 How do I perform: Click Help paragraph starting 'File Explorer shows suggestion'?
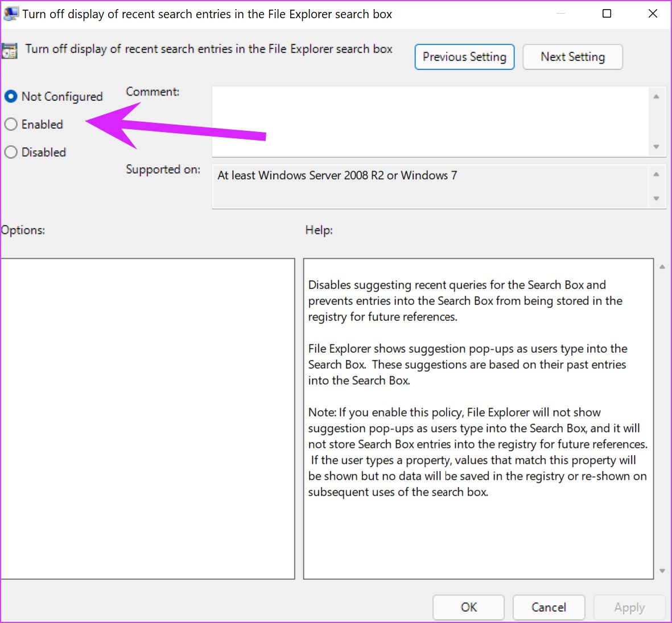click(468, 364)
